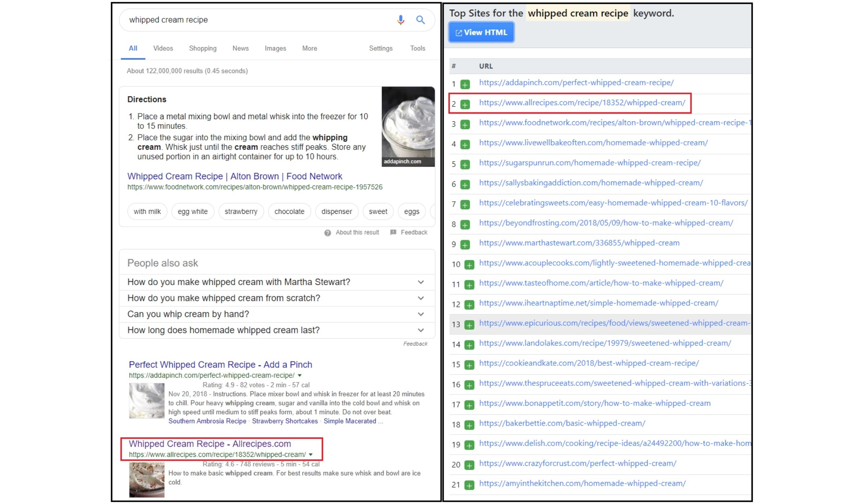Open the Whipped Cream Recipe - Allrecipes.com result
This screenshot has height=504, width=864.
210,444
